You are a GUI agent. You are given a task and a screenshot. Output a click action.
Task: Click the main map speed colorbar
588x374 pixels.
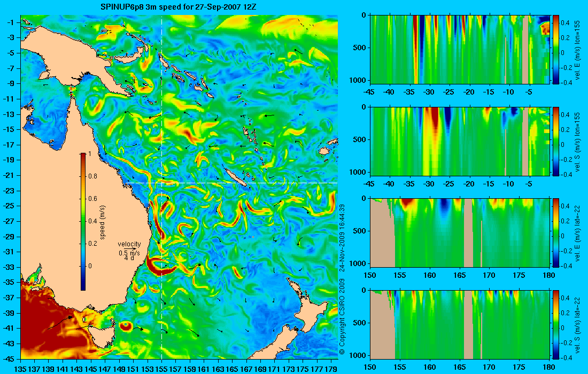(x=83, y=222)
